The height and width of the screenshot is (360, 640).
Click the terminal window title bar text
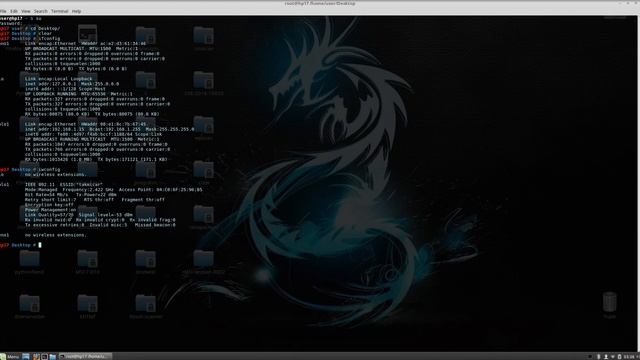(320, 4)
